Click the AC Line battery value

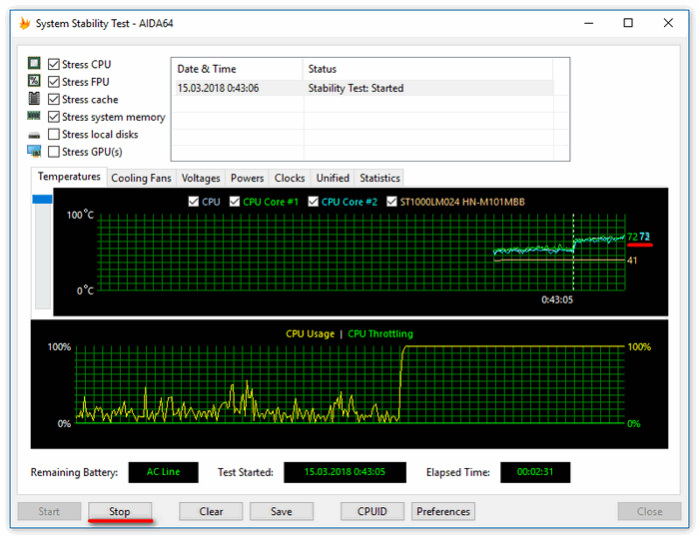tap(163, 472)
